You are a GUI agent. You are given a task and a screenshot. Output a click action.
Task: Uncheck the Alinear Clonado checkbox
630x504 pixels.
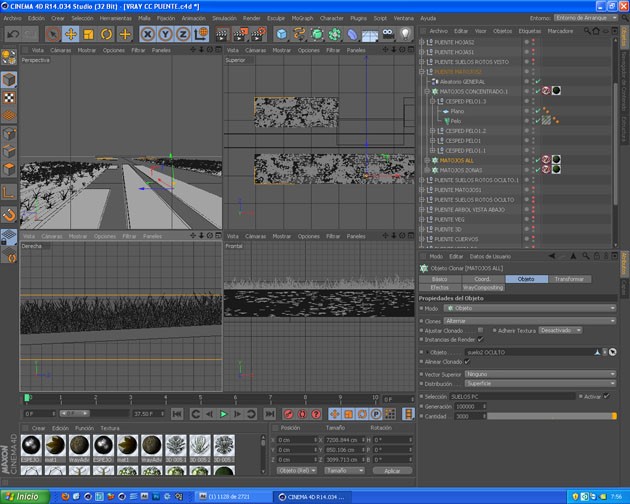(x=467, y=362)
